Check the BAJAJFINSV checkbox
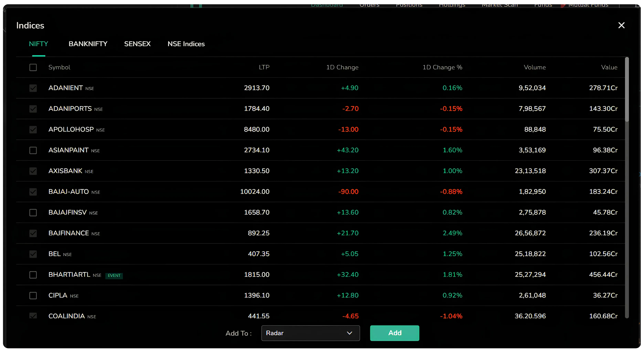 33,212
